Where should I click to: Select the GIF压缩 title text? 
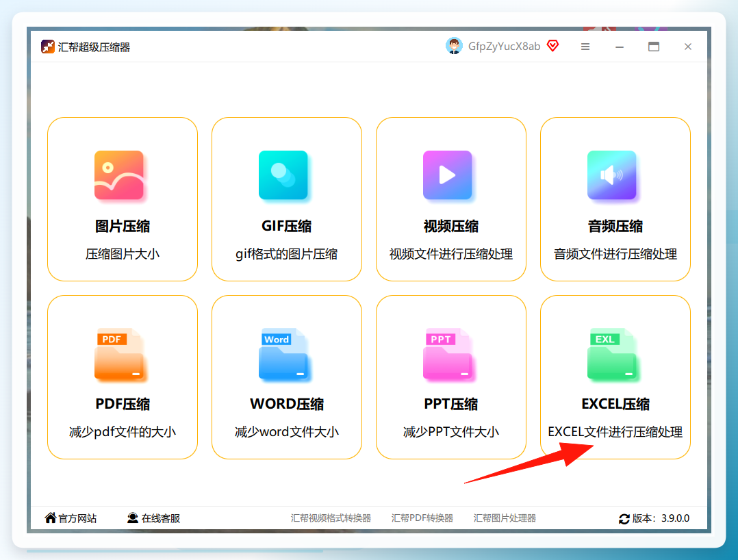[x=287, y=227]
